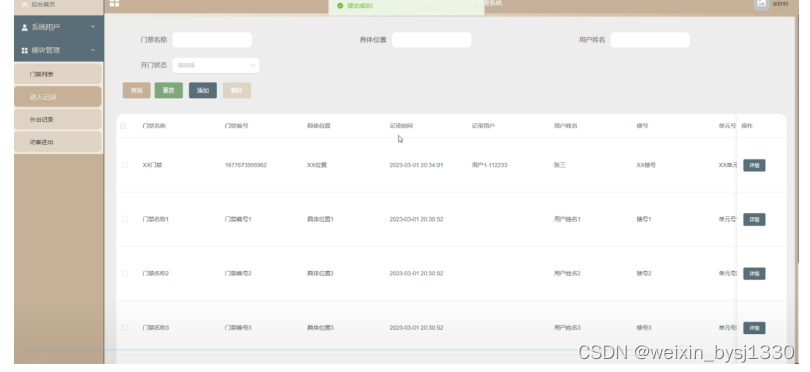Click the 门禁编号1 cell

point(238,219)
